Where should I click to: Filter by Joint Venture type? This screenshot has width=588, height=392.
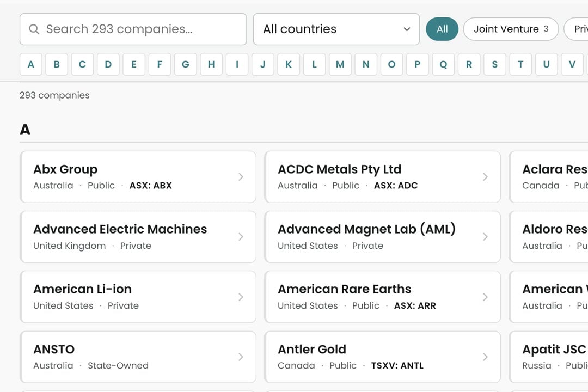pyautogui.click(x=511, y=29)
